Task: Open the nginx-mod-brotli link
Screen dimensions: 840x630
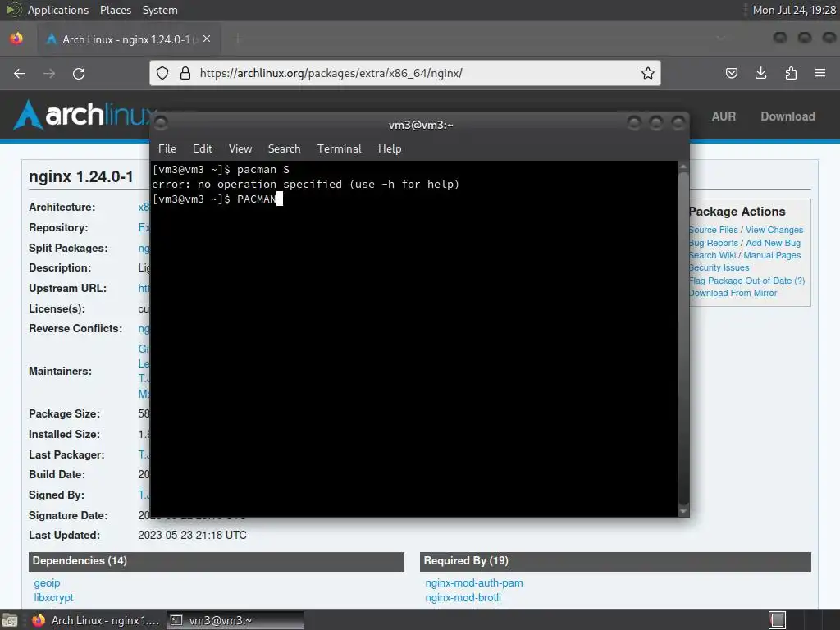Action: pyautogui.click(x=463, y=597)
